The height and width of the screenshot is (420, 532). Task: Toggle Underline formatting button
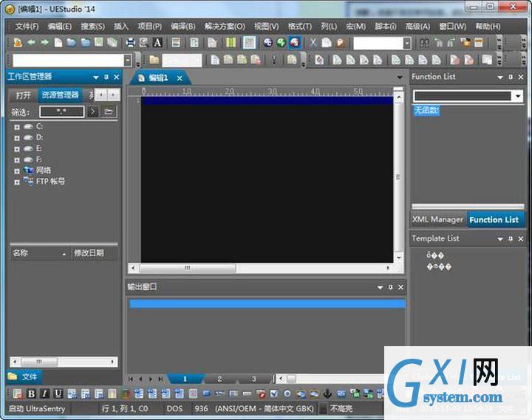pyautogui.click(x=58, y=393)
